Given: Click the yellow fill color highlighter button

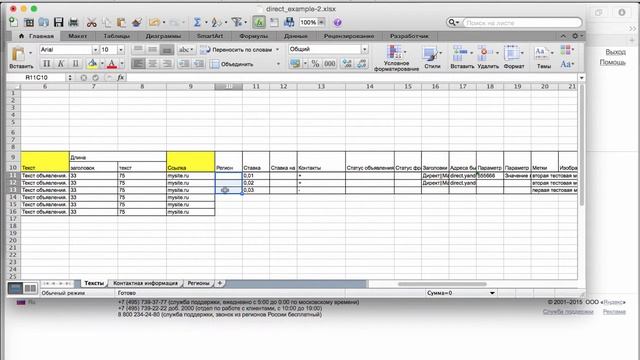Looking at the screenshot, I should tap(93, 64).
